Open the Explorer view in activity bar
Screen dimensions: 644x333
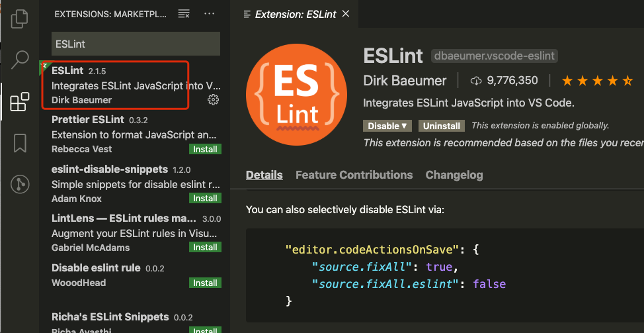[x=20, y=18]
